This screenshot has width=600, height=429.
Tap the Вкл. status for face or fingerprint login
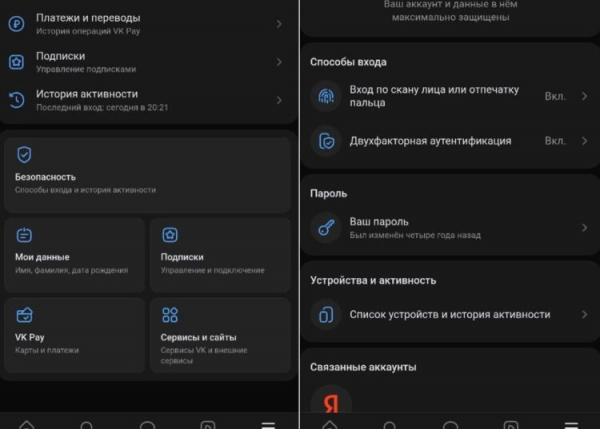point(555,96)
